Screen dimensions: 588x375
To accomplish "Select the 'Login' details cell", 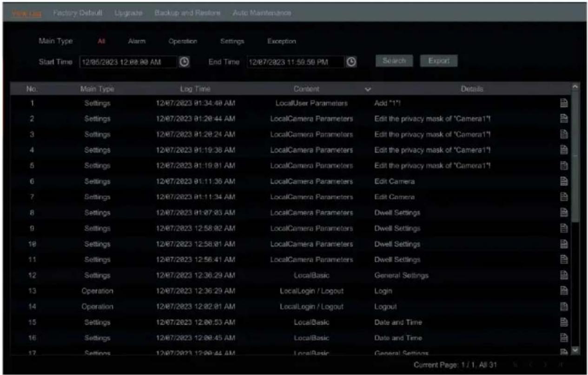I will pyautogui.click(x=383, y=291).
